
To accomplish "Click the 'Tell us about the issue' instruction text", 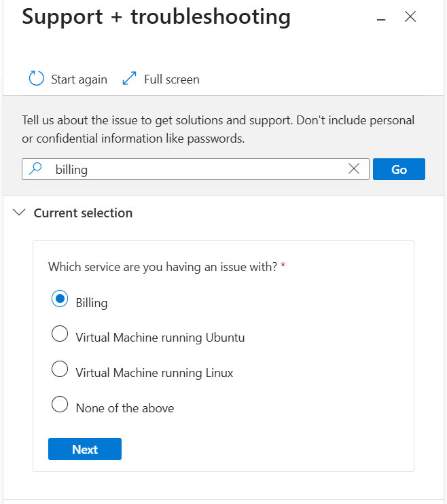I will (218, 129).
